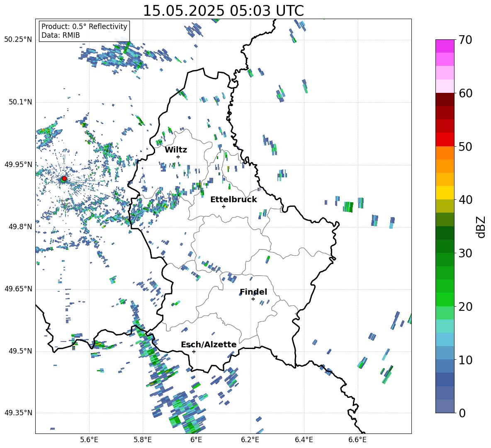Click the 50.1°N latitude label
The height and width of the screenshot is (448, 491).
click(20, 102)
